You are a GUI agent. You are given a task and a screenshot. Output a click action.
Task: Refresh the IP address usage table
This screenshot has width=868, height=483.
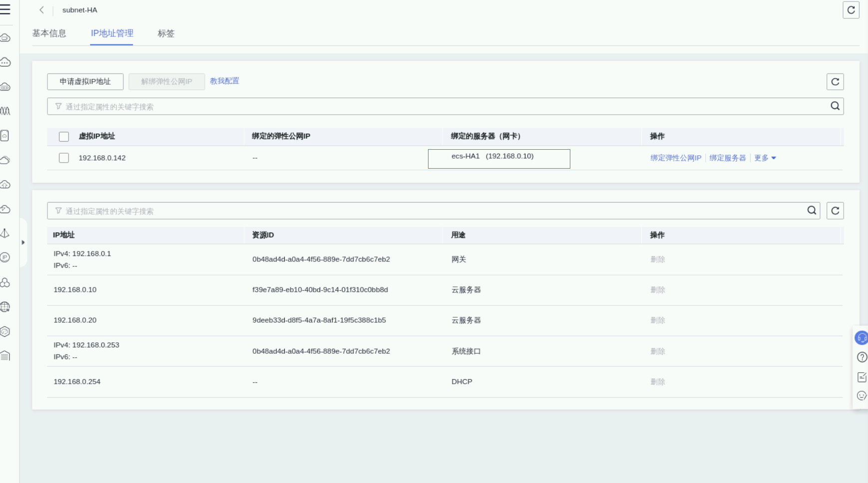tap(835, 211)
